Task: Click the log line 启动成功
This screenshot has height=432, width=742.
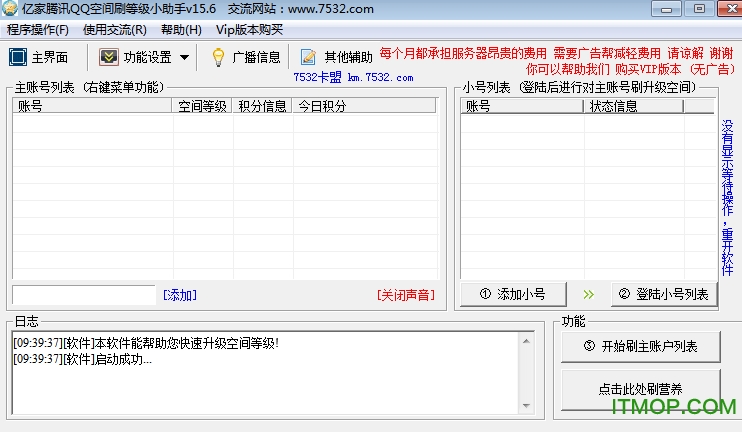Action: 83,359
